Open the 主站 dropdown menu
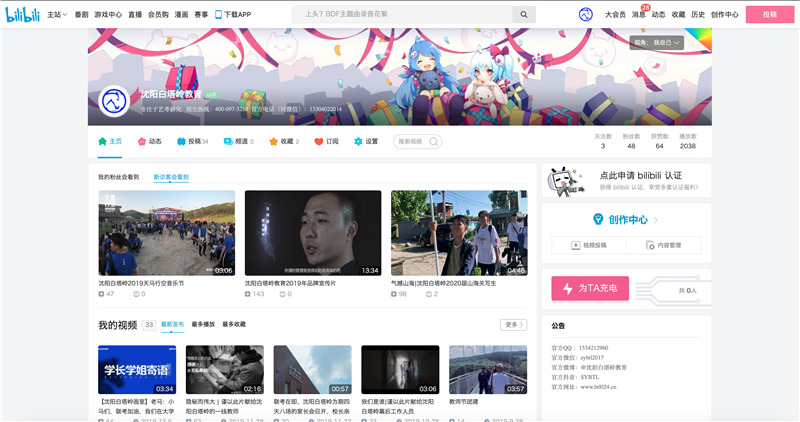This screenshot has width=800, height=422. [57, 14]
